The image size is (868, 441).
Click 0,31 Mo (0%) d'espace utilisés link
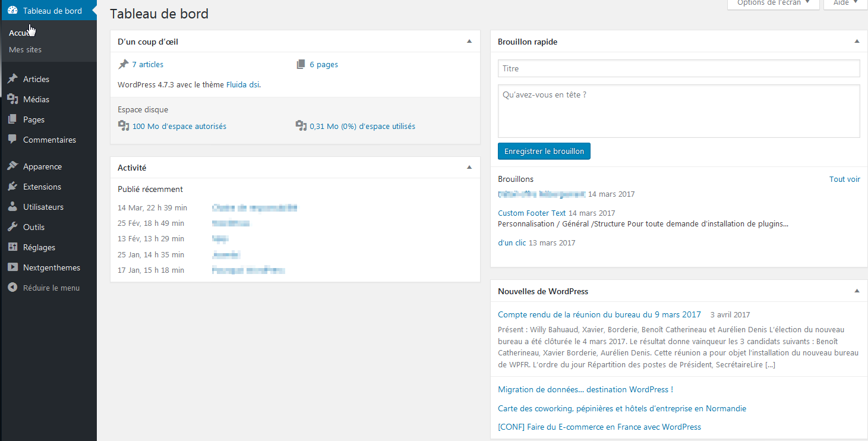(x=362, y=126)
